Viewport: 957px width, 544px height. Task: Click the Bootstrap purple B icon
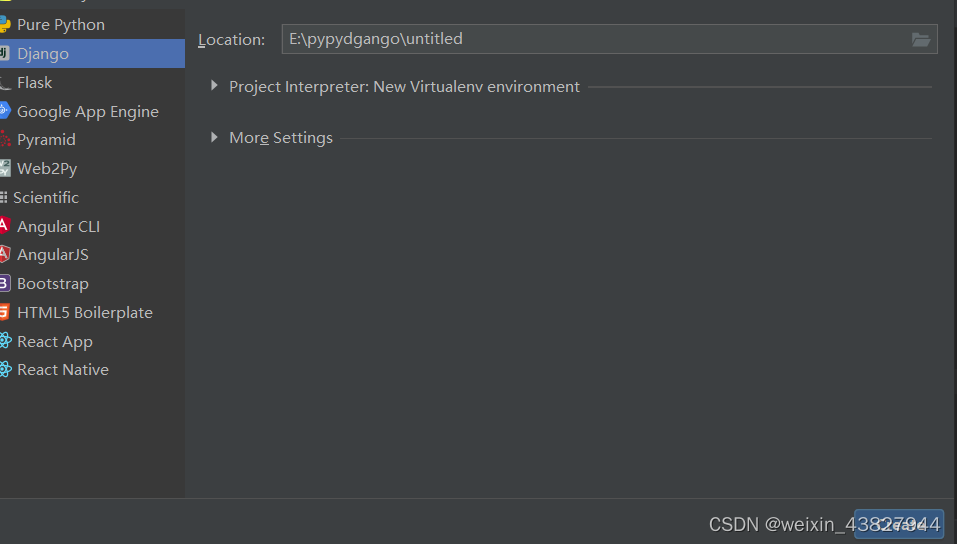[5, 283]
